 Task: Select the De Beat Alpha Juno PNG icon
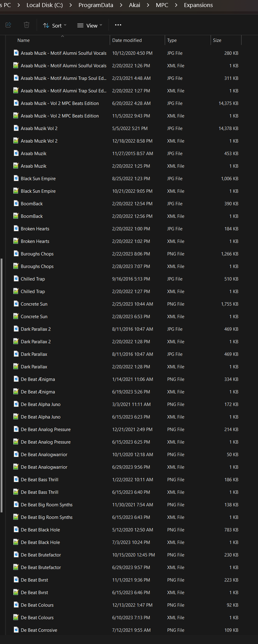tap(16, 404)
